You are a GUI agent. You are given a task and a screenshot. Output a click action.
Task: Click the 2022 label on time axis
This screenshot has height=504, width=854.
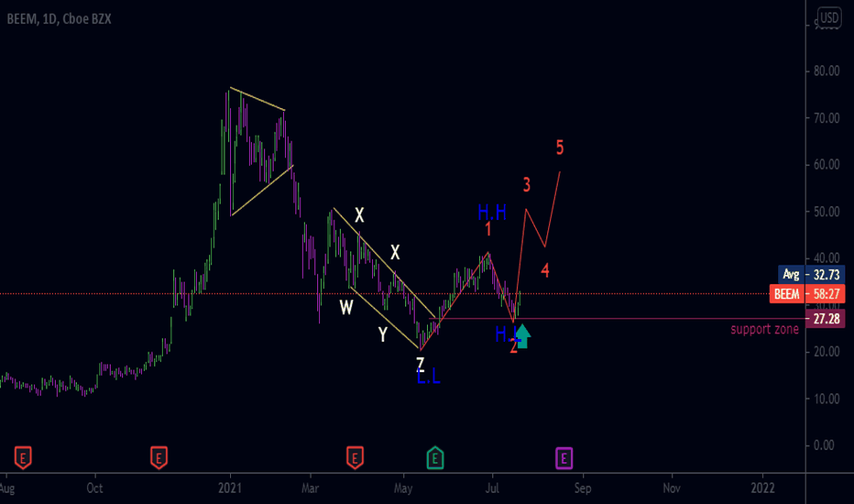point(762,488)
